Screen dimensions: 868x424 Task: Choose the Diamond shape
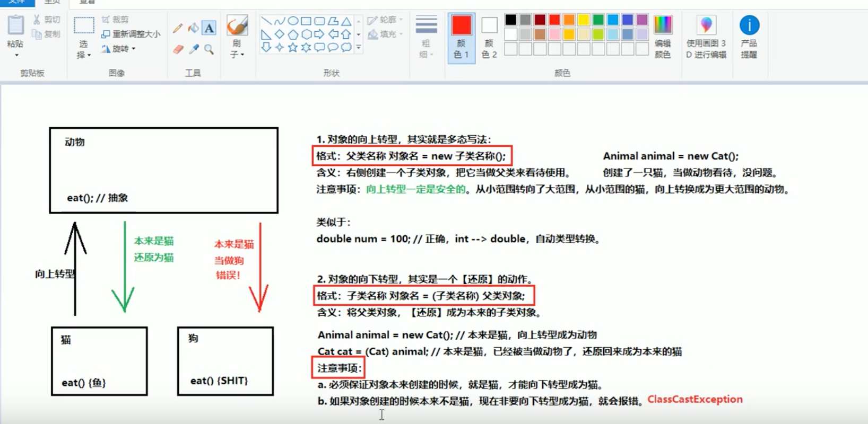pyautogui.click(x=280, y=34)
